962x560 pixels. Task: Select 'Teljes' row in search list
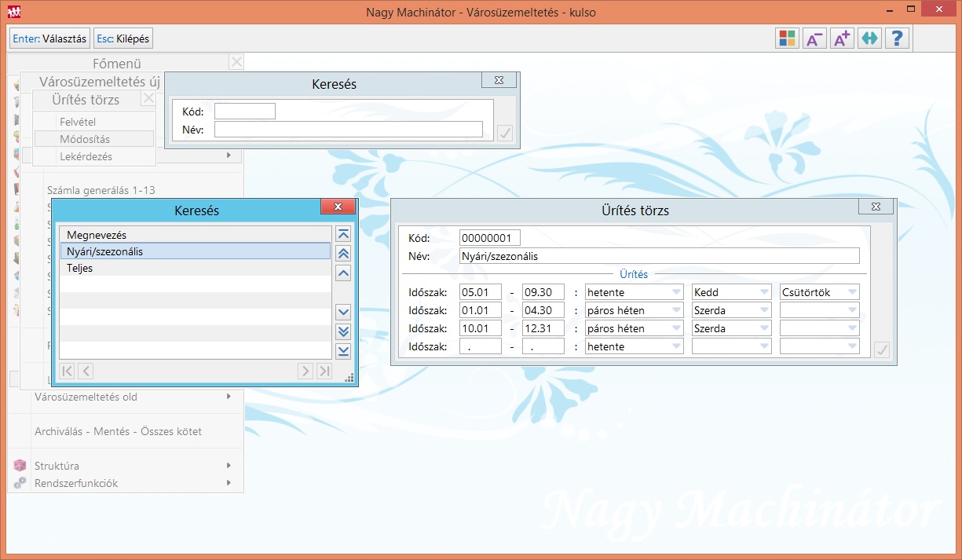(x=195, y=268)
